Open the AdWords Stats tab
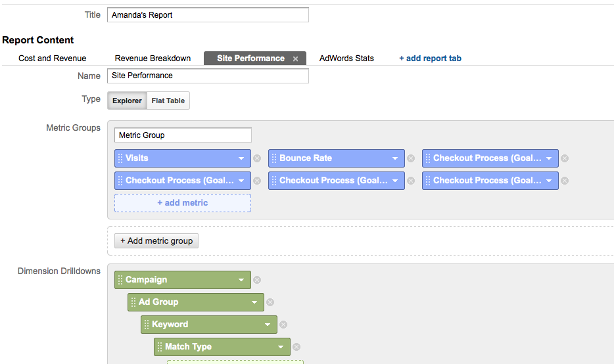Screen dimensions: 614x364 346,58
